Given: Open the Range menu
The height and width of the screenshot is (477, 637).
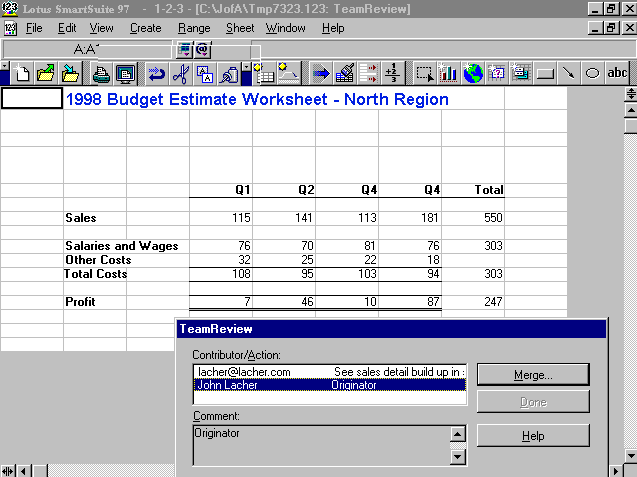Looking at the screenshot, I should click(193, 28).
